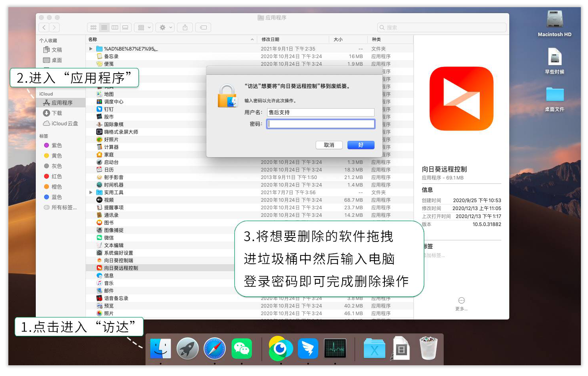The image size is (588, 376).
Task: Launch Safari from the Dock
Action: pos(215,349)
